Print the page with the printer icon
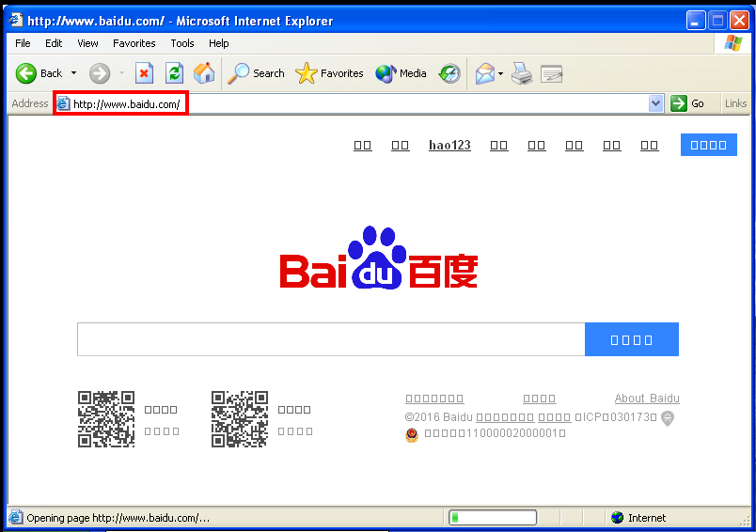 522,73
